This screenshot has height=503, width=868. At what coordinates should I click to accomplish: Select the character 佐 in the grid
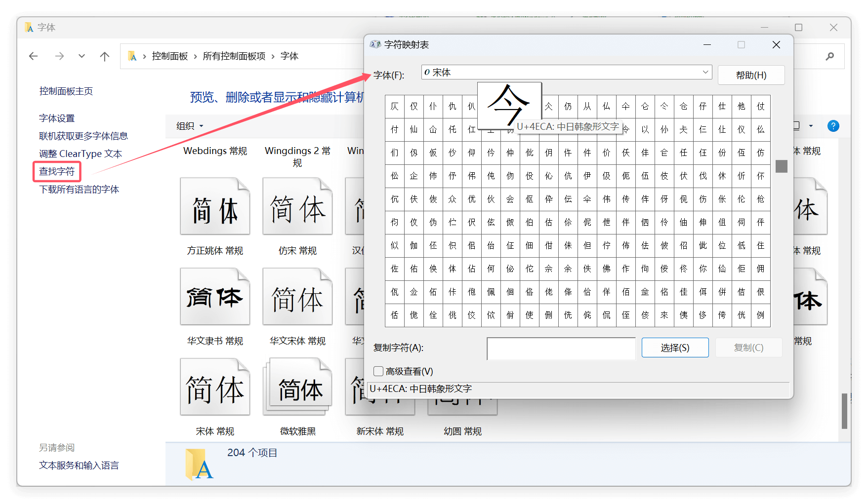tap(394, 269)
